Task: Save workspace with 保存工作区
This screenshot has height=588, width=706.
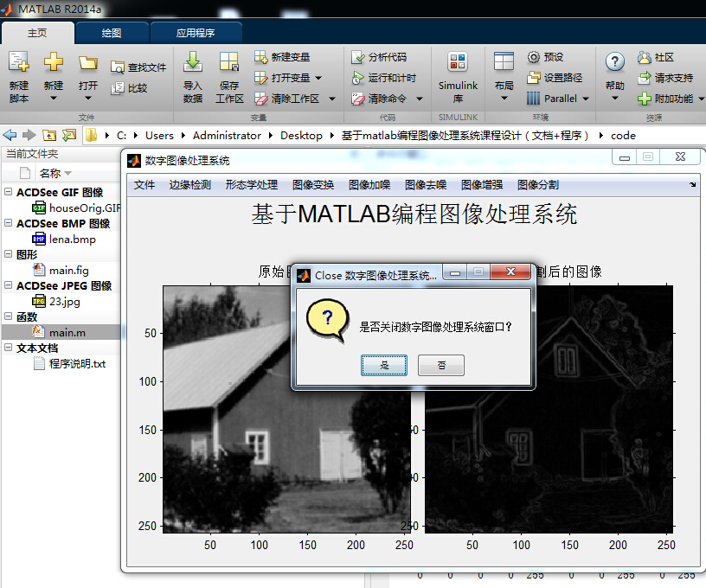Action: point(229,77)
